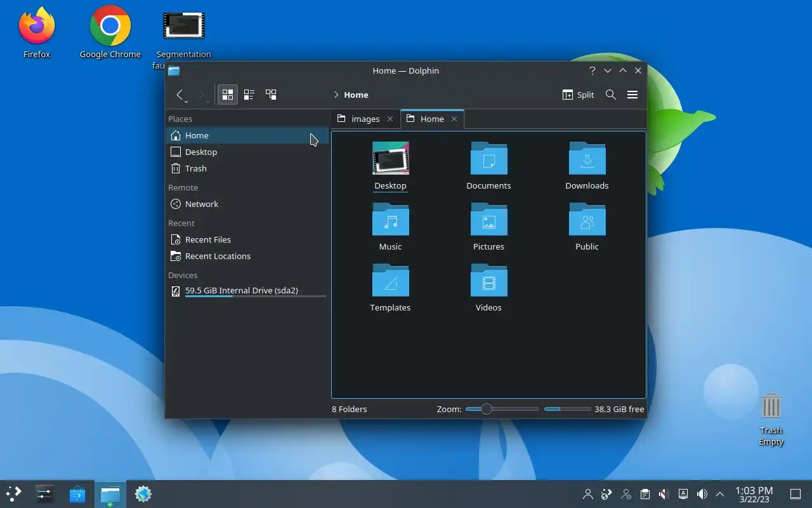Open the globe gear app in taskbar
This screenshot has width=812, height=508.
pyautogui.click(x=143, y=493)
